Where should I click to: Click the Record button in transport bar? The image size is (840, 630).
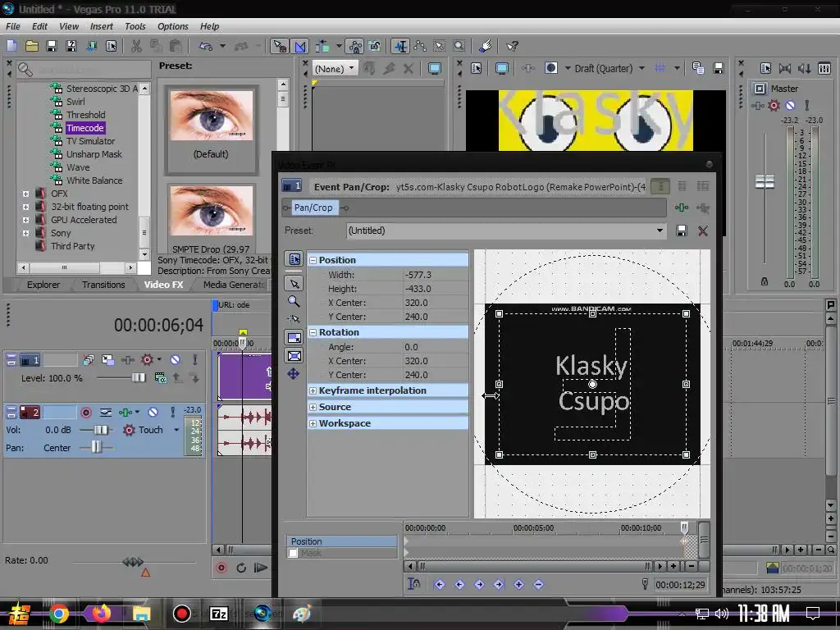221,568
